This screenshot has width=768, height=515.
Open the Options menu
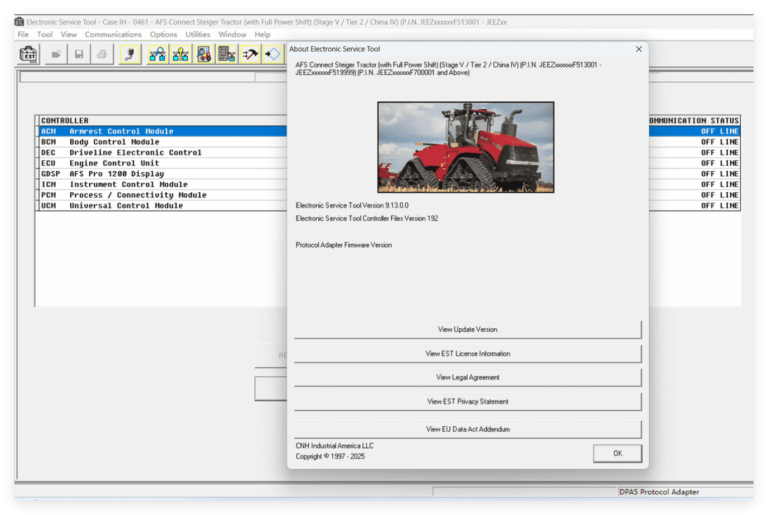(x=163, y=34)
